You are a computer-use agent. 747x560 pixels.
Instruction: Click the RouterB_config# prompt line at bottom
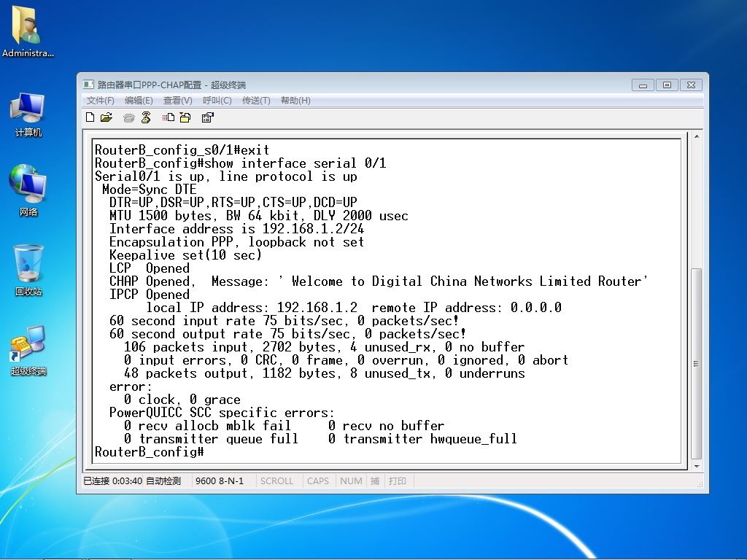(x=149, y=452)
